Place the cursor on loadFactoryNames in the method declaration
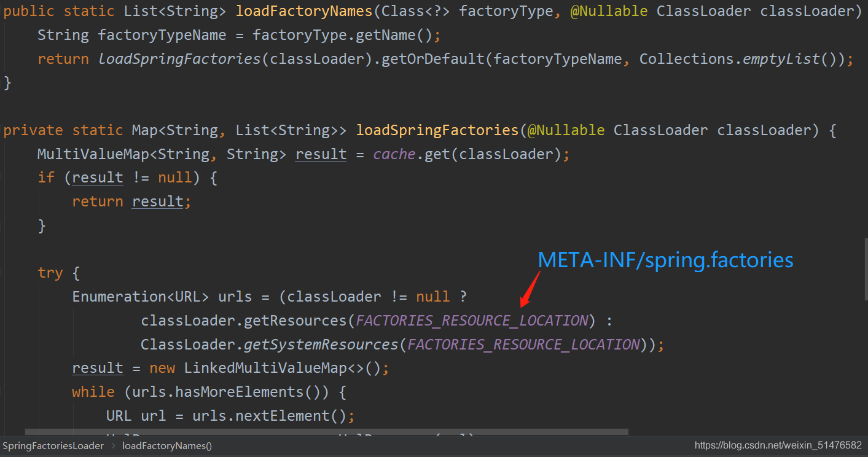868x457 pixels. point(304,11)
